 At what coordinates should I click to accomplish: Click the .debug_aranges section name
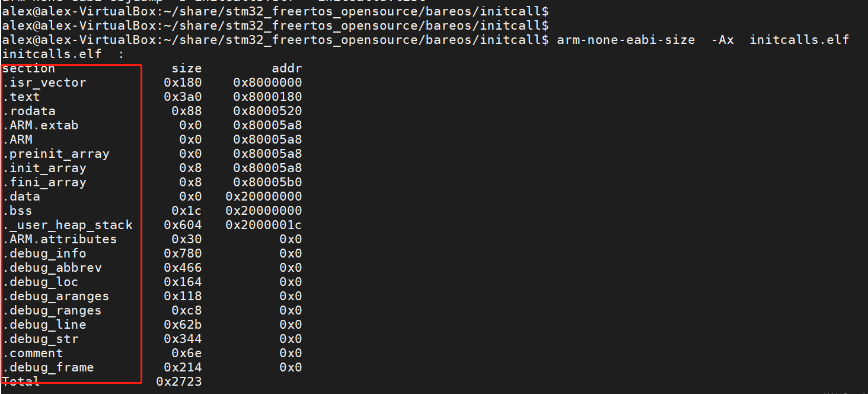coord(56,296)
